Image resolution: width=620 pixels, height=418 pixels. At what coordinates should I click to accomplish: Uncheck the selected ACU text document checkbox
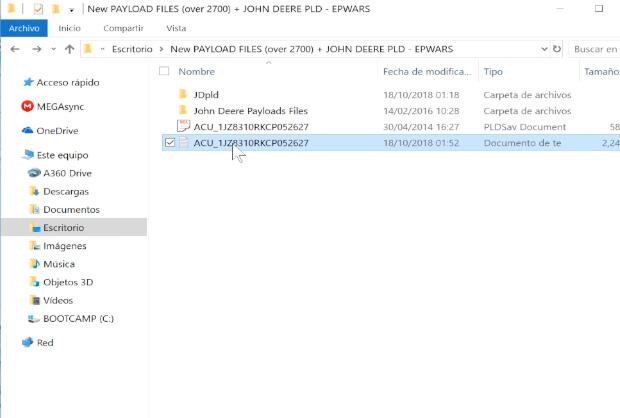[x=170, y=143]
